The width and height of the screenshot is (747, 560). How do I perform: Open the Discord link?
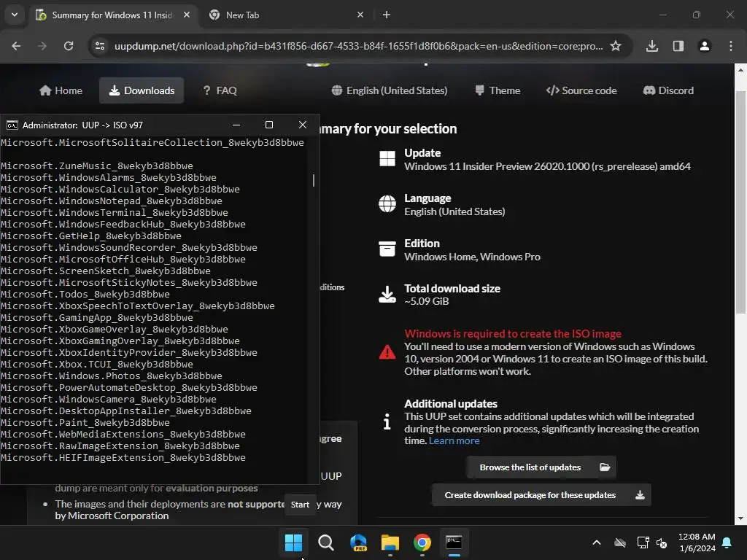coord(668,90)
